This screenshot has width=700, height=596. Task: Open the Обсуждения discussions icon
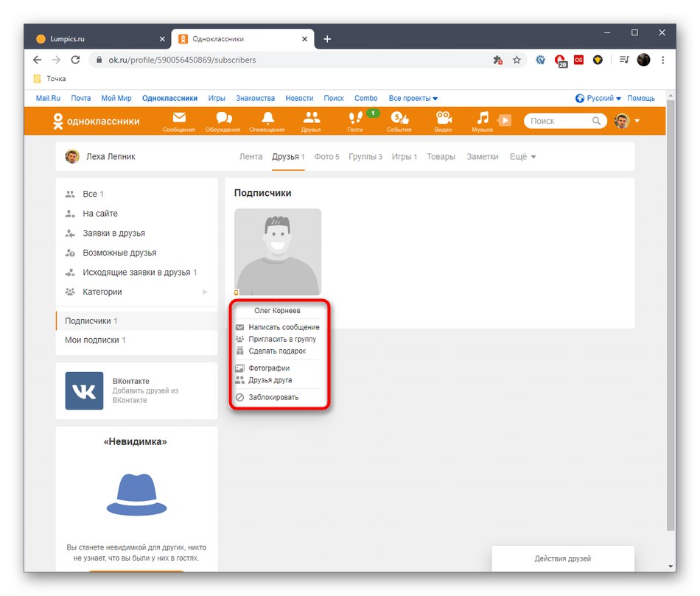tap(223, 121)
